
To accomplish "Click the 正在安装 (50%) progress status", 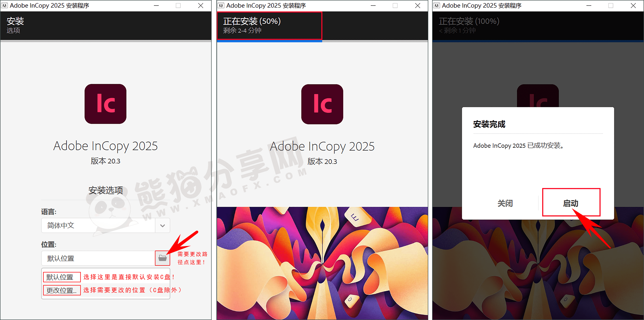I will click(x=252, y=21).
